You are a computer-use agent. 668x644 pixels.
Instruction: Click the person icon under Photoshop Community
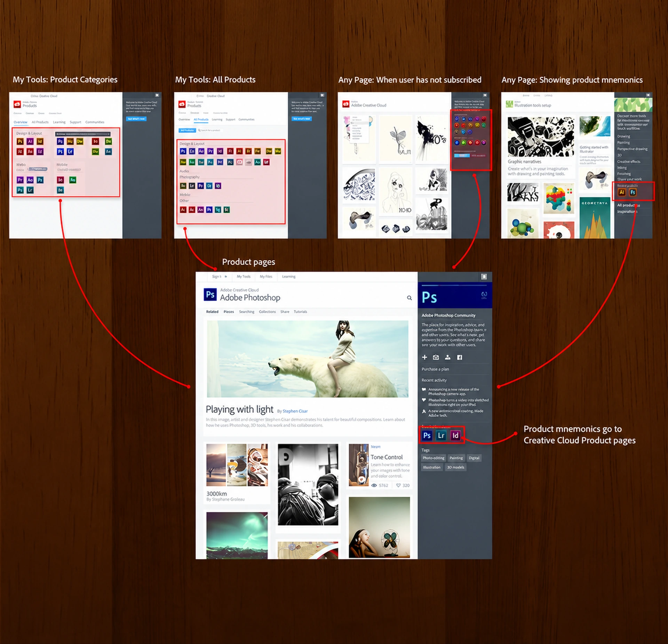click(448, 357)
